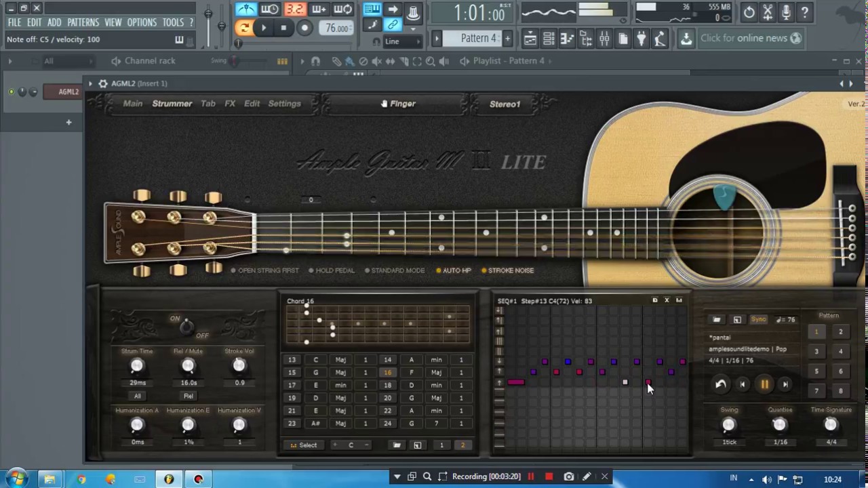Viewport: 868px width, 488px height.
Task: Open the FILE menu
Action: (x=14, y=22)
